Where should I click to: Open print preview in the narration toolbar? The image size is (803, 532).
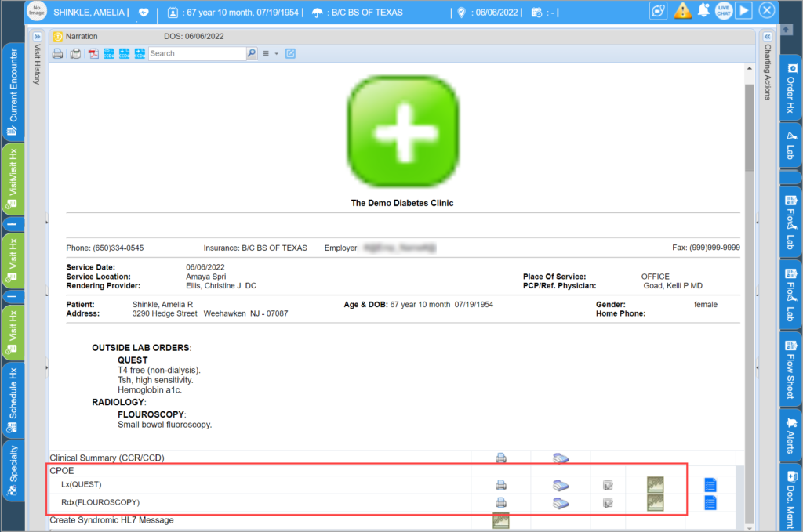point(75,54)
